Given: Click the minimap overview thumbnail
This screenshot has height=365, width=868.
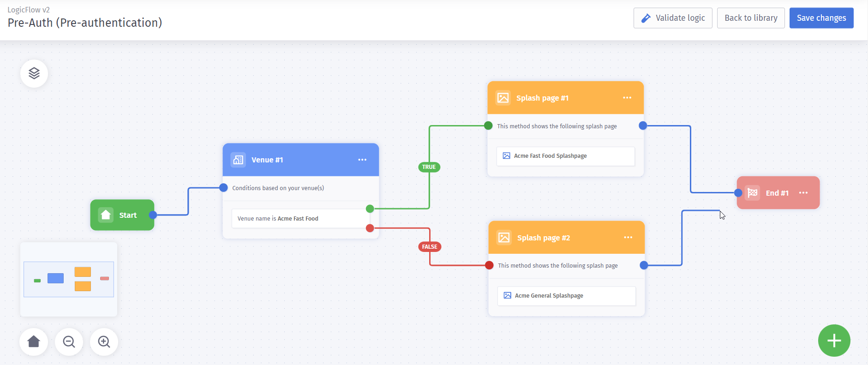Looking at the screenshot, I should click(x=69, y=279).
